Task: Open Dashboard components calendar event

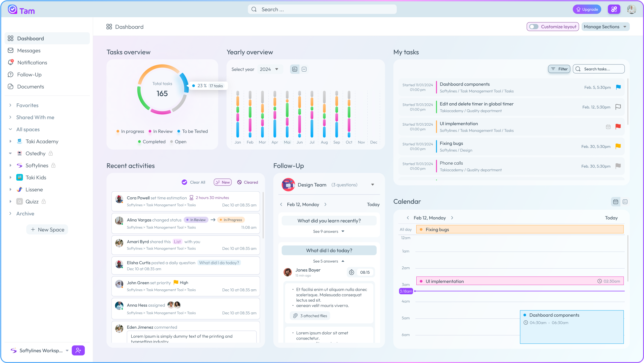Action: [572, 327]
